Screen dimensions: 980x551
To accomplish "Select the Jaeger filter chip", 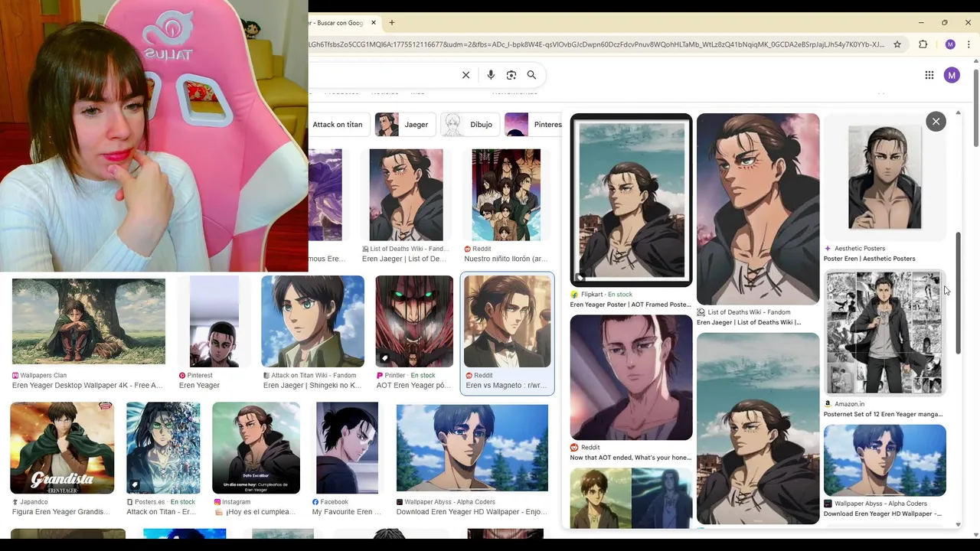I will pyautogui.click(x=404, y=125).
